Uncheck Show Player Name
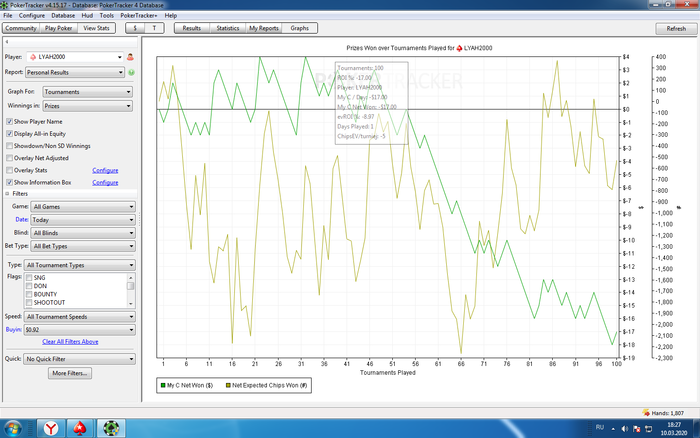This screenshot has width=700, height=438. point(9,121)
